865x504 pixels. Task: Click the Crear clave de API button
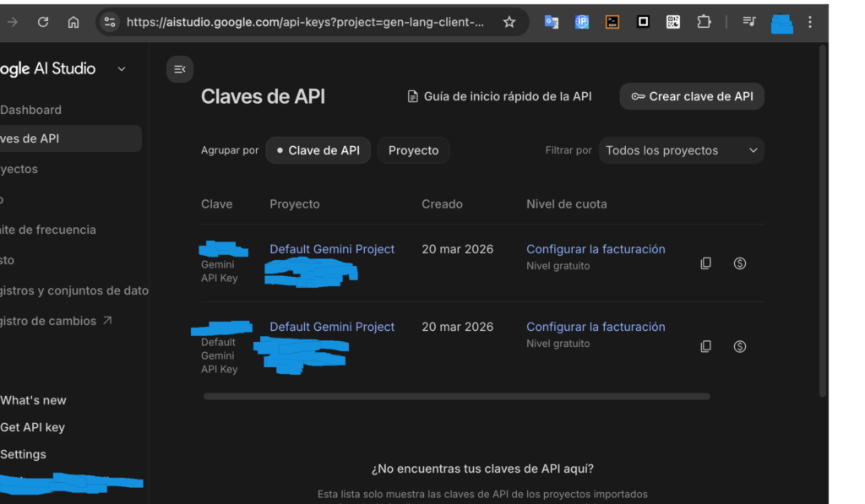point(692,96)
